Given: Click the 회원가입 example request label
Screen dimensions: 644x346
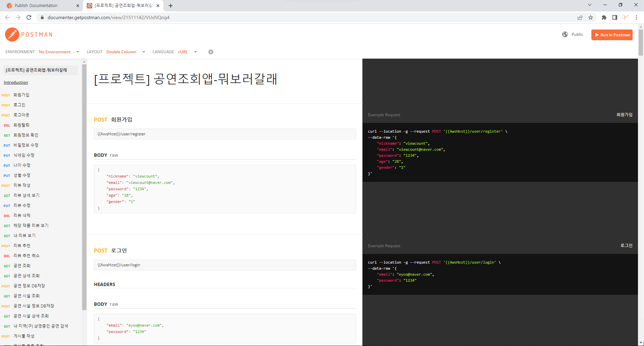Looking at the screenshot, I should click(x=624, y=115).
